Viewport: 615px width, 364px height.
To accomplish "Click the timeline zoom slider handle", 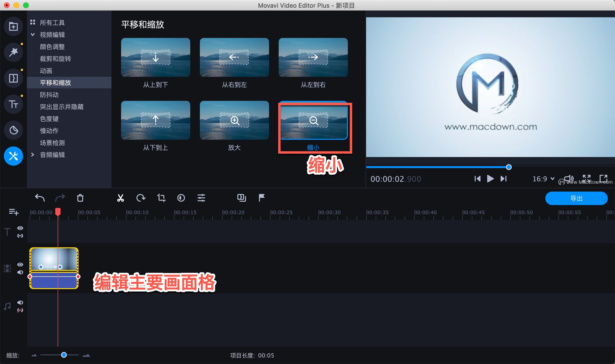I will [x=64, y=355].
